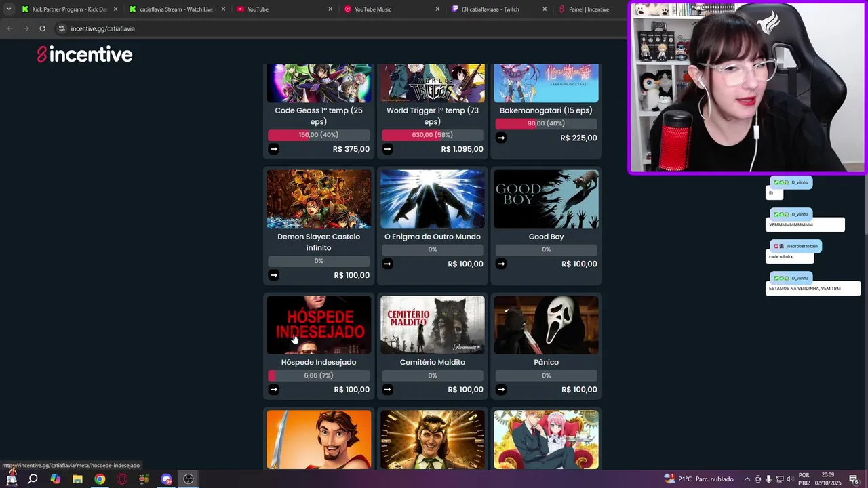The height and width of the screenshot is (488, 868).
Task: Switch to the YouTube tab
Action: pyautogui.click(x=284, y=9)
